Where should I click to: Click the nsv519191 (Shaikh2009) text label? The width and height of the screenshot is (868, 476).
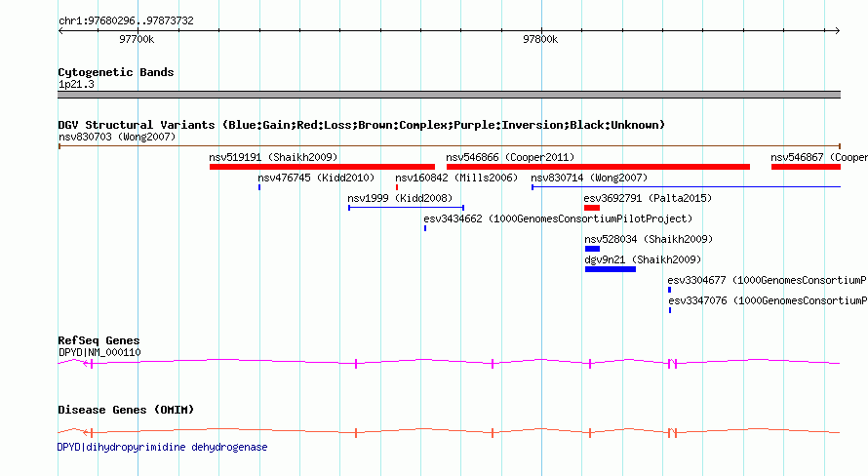point(273,157)
